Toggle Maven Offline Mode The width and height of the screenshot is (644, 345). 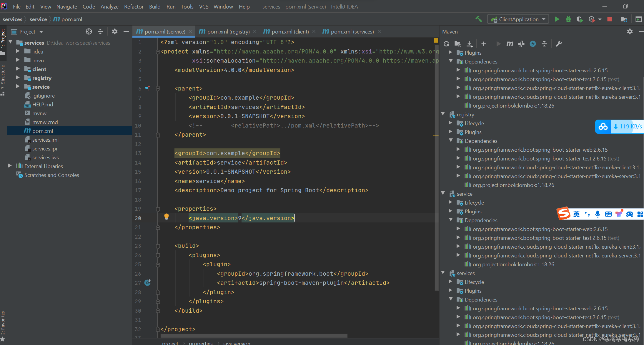[x=521, y=44]
